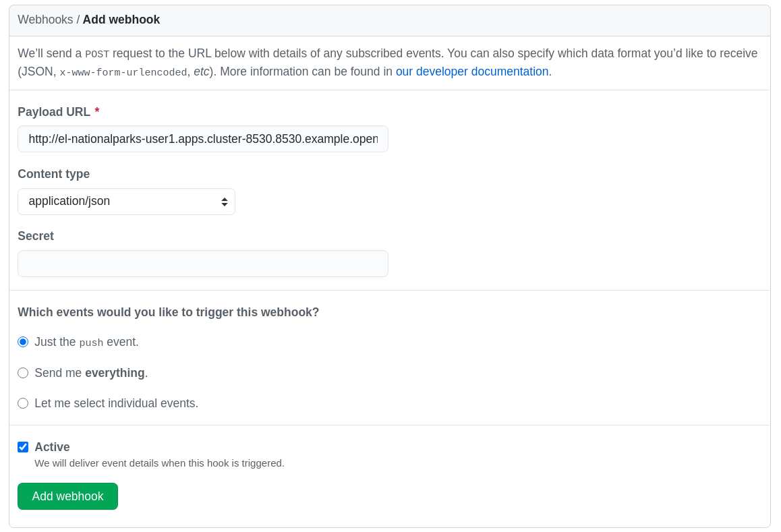Select 'Let me select individual events'
Viewport: 781px width, 532px height.
click(x=23, y=403)
